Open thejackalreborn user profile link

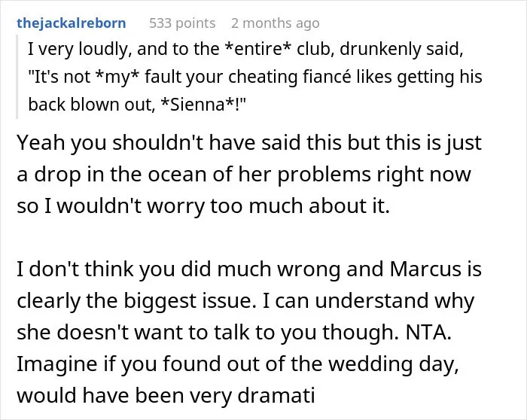pos(72,23)
